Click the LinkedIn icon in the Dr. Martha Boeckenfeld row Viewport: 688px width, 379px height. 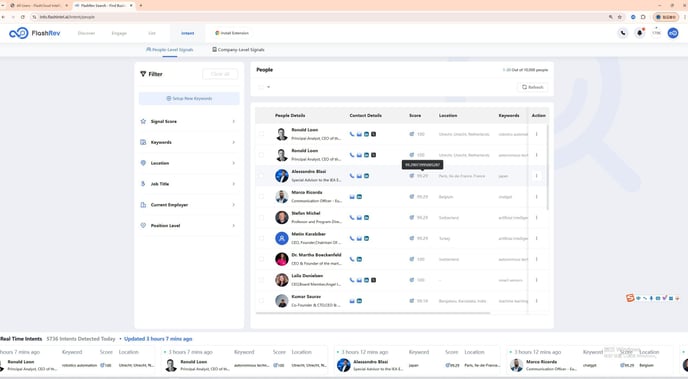(359, 259)
